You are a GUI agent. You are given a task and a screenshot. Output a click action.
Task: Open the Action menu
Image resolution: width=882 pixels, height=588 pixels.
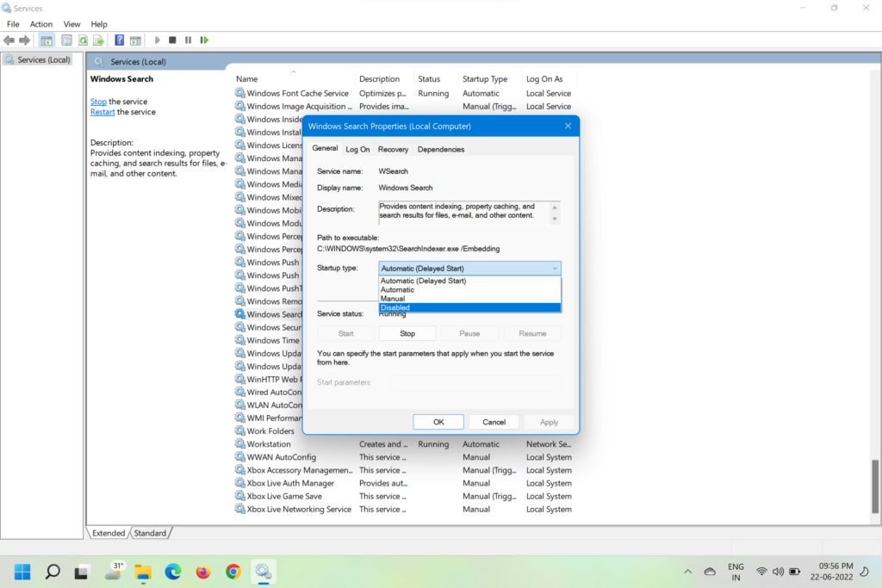coord(41,24)
